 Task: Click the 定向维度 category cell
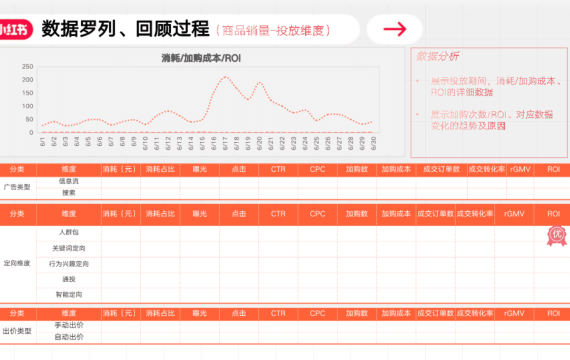pyautogui.click(x=17, y=263)
